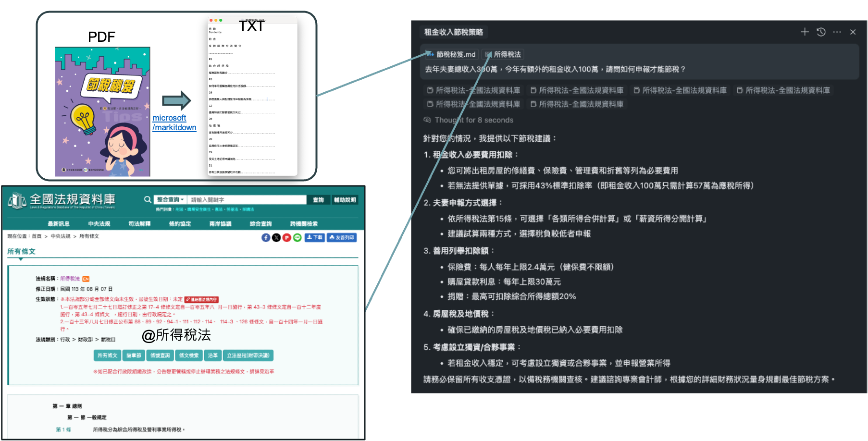
Task: Open the 中央法規 nav menu
Action: click(x=99, y=224)
